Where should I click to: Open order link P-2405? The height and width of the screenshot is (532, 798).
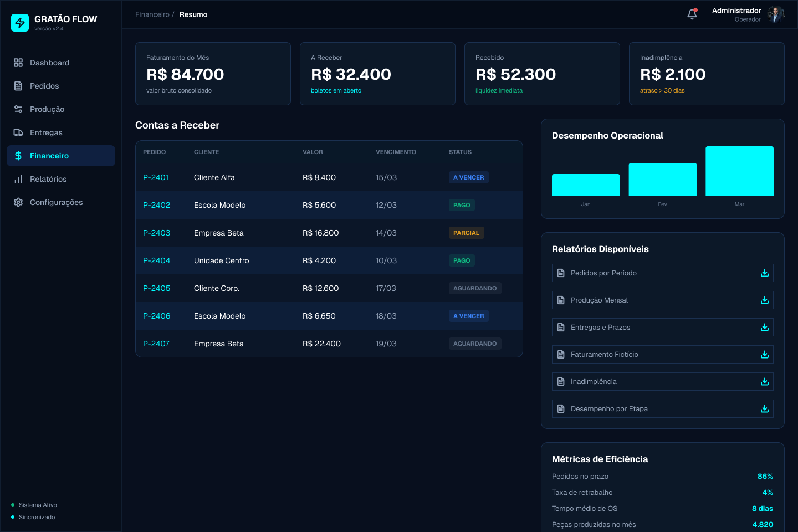(x=156, y=288)
